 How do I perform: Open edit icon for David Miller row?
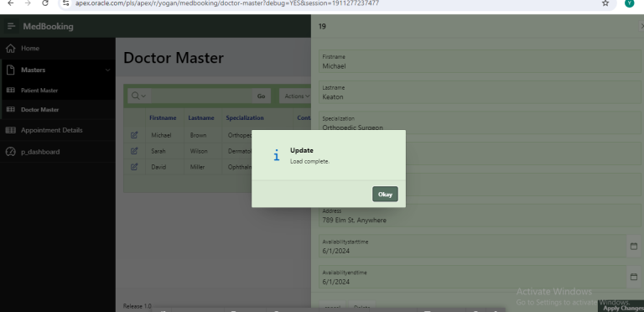coord(134,167)
